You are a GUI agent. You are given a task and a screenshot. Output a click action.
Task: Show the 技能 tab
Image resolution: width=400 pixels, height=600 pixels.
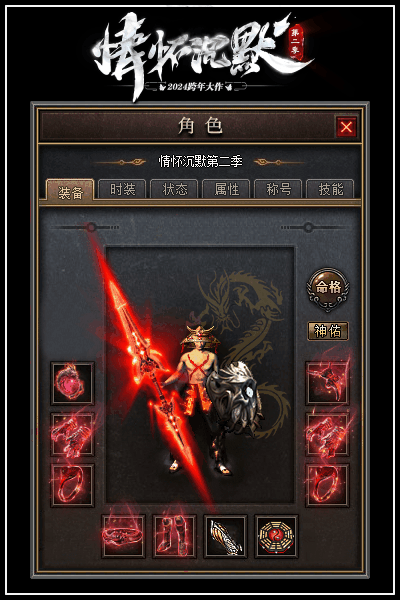pyautogui.click(x=331, y=189)
